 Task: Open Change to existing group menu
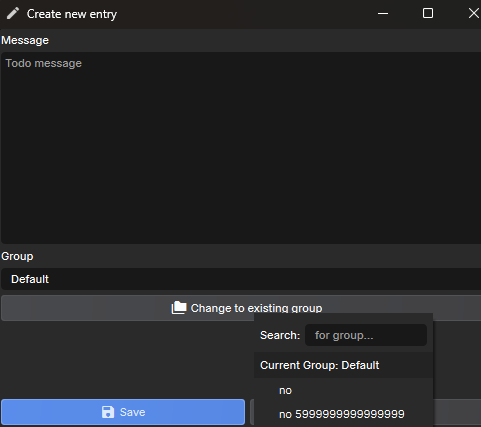(241, 308)
